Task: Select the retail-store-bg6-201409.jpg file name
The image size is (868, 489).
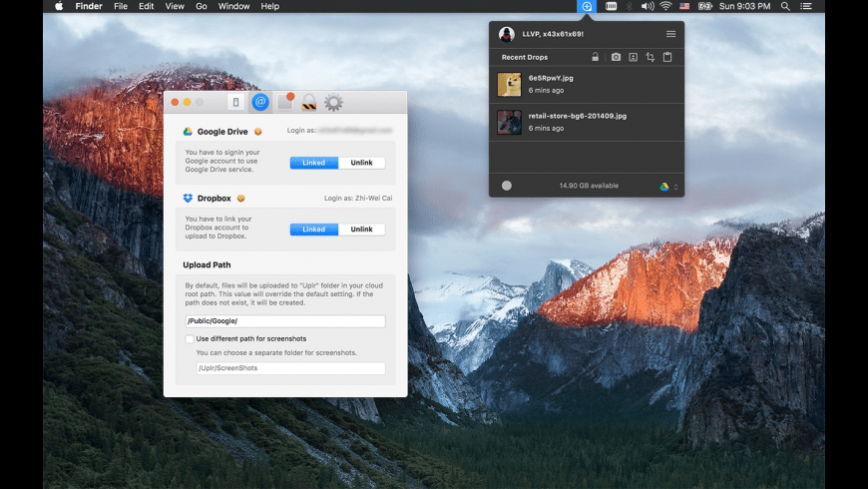Action: [x=578, y=116]
